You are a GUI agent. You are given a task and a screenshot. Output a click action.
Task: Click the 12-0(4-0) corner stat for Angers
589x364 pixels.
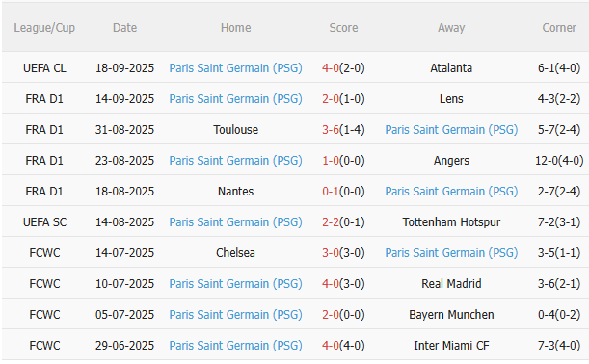coord(559,160)
